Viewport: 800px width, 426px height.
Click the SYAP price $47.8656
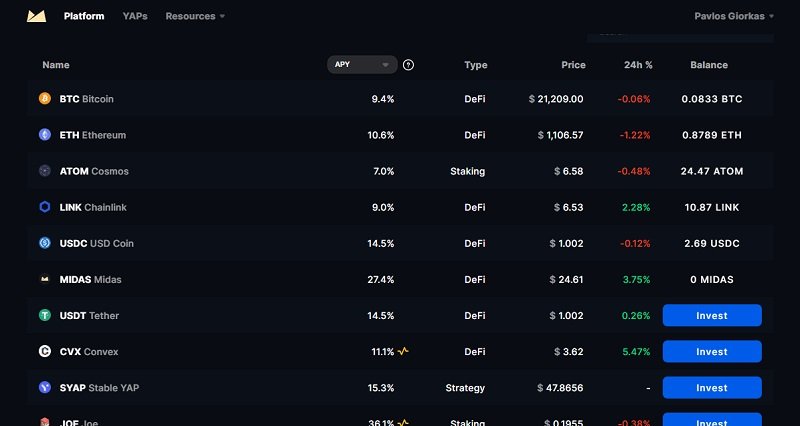pyautogui.click(x=560, y=388)
